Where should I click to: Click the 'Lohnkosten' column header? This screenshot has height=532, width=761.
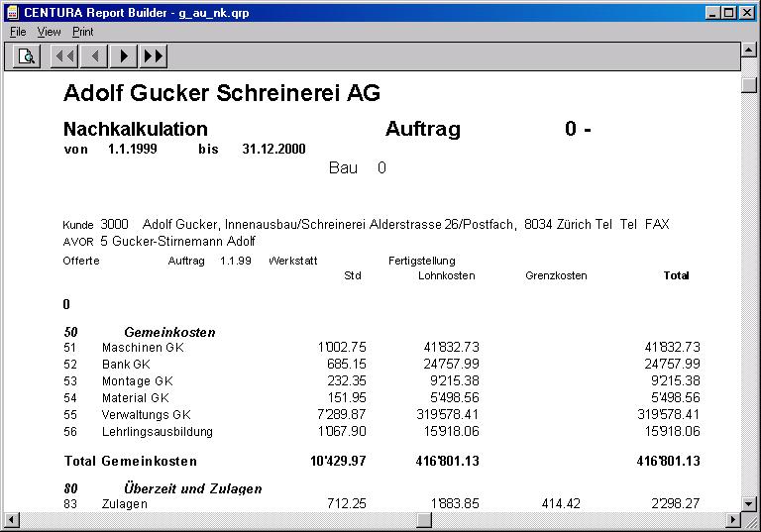coord(447,275)
